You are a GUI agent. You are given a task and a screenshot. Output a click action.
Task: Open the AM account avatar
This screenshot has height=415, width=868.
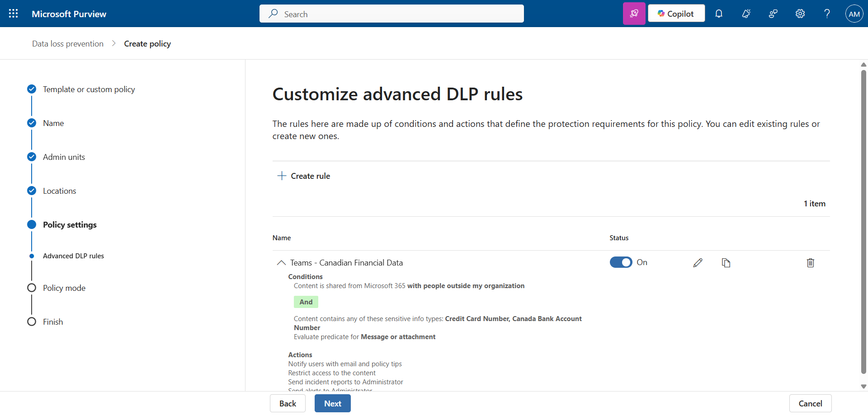[854, 14]
